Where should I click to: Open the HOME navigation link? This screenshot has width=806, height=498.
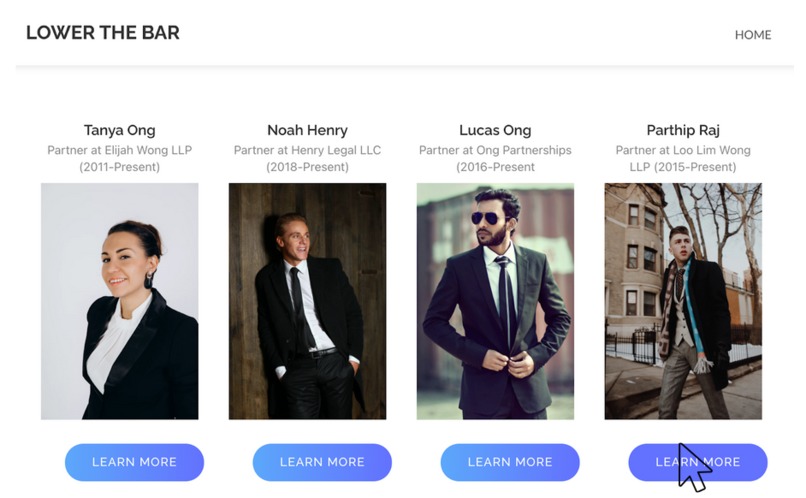tap(753, 35)
